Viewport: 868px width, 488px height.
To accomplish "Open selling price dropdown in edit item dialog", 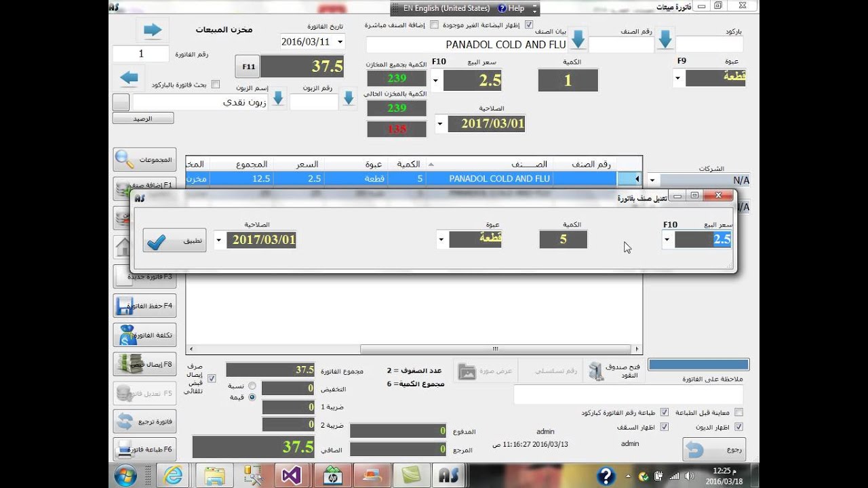I will [667, 239].
